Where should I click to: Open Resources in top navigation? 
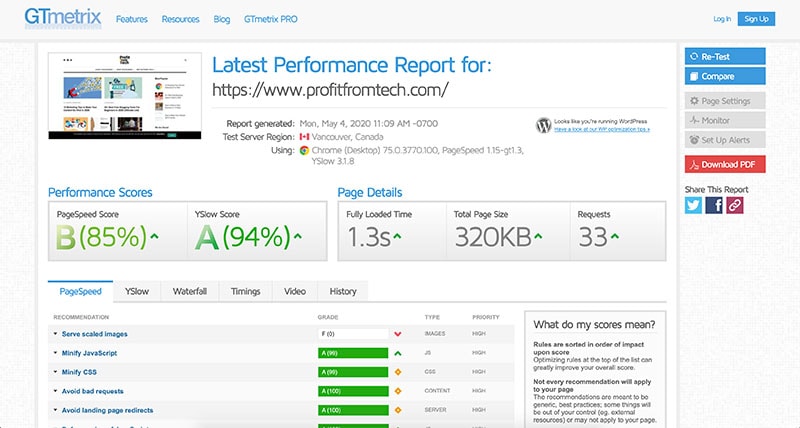pos(181,19)
